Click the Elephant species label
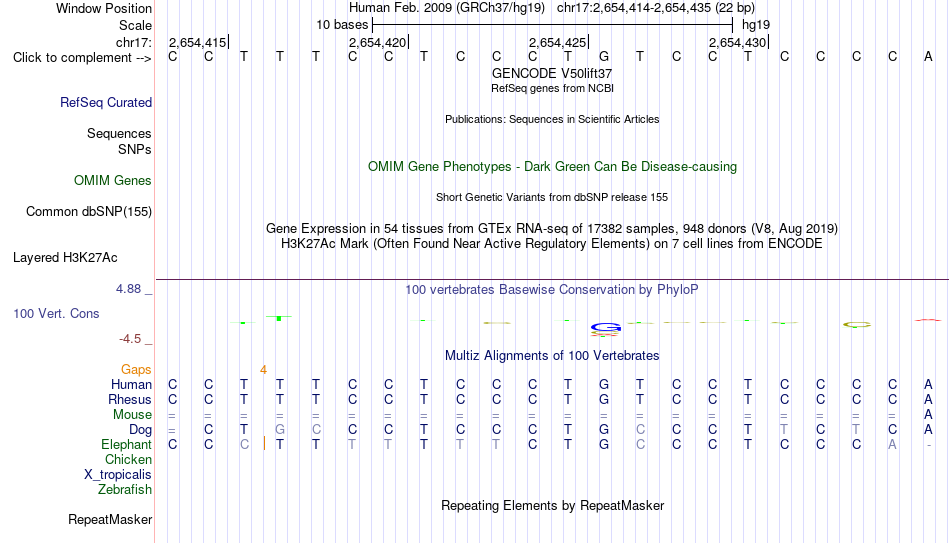Image resolution: width=950 pixels, height=543 pixels. pos(126,445)
